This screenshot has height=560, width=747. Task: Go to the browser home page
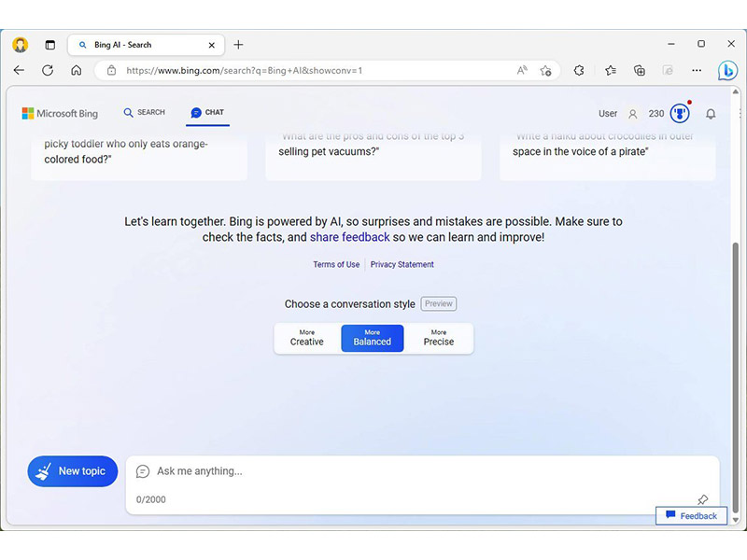77,71
